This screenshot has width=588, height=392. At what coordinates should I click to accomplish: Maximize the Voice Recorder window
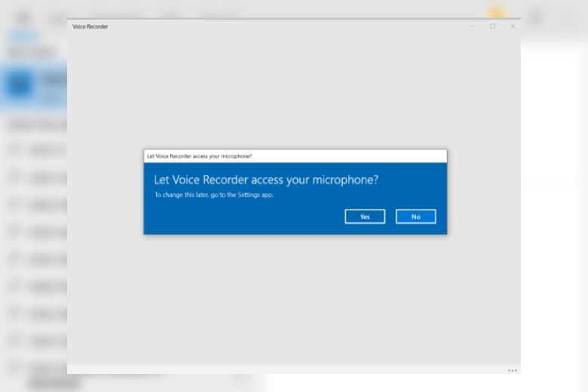pyautogui.click(x=492, y=26)
